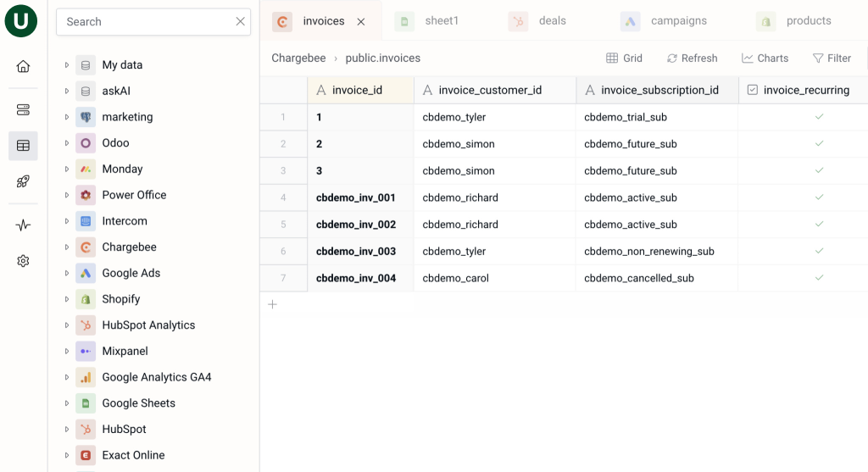Click the Mixpanel connector icon
This screenshot has width=868, height=472.
coord(86,351)
